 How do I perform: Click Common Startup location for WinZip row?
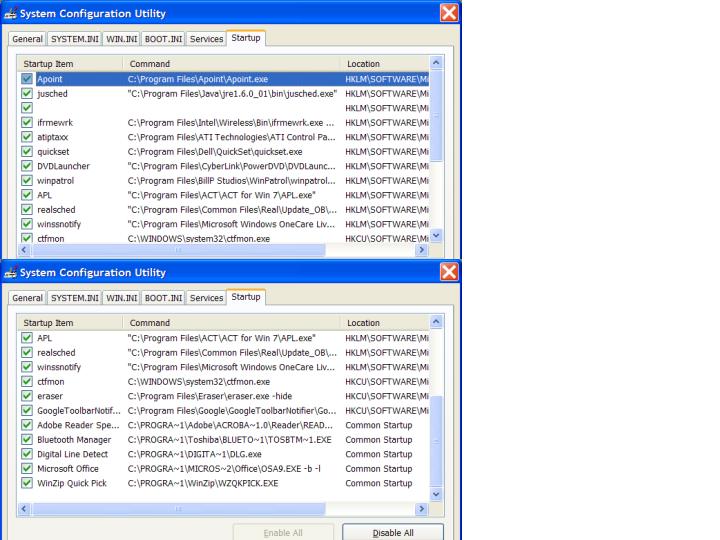[x=379, y=483]
